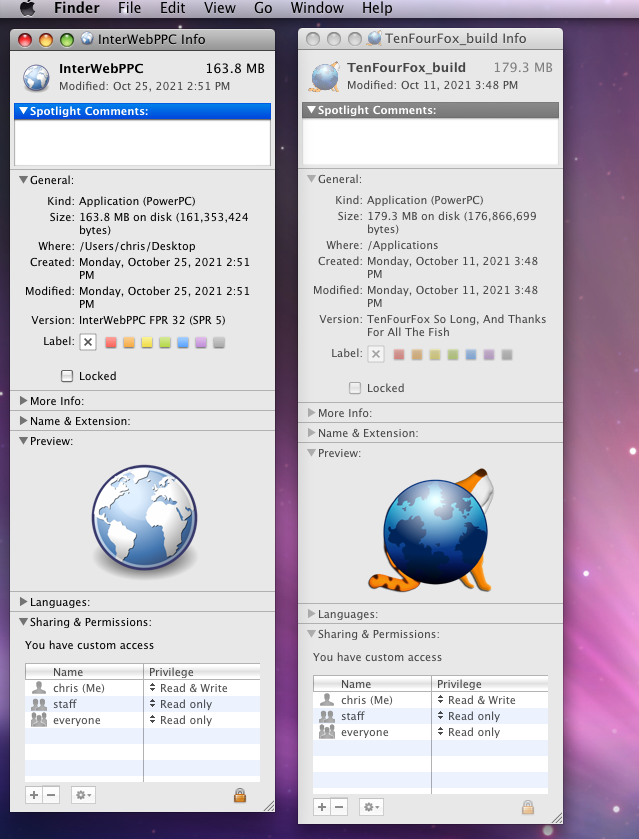This screenshot has width=639, height=839.
Task: Collapse Sharing & Permissions in InterWebPPC Info
Action: coord(23,622)
